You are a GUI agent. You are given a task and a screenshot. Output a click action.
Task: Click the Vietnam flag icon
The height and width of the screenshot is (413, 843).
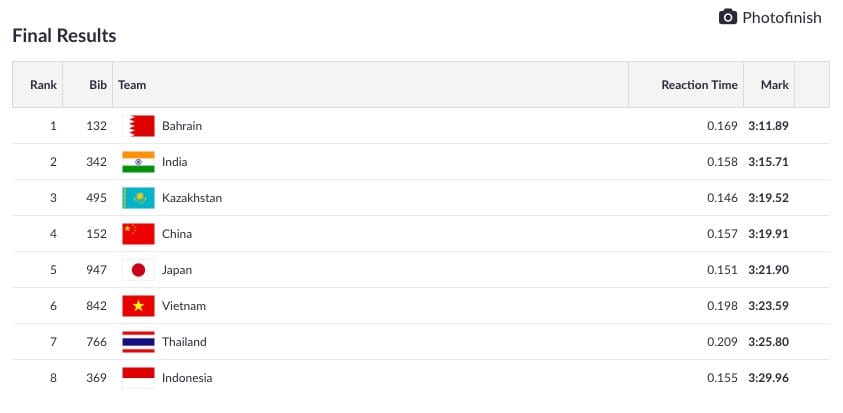[x=138, y=306]
